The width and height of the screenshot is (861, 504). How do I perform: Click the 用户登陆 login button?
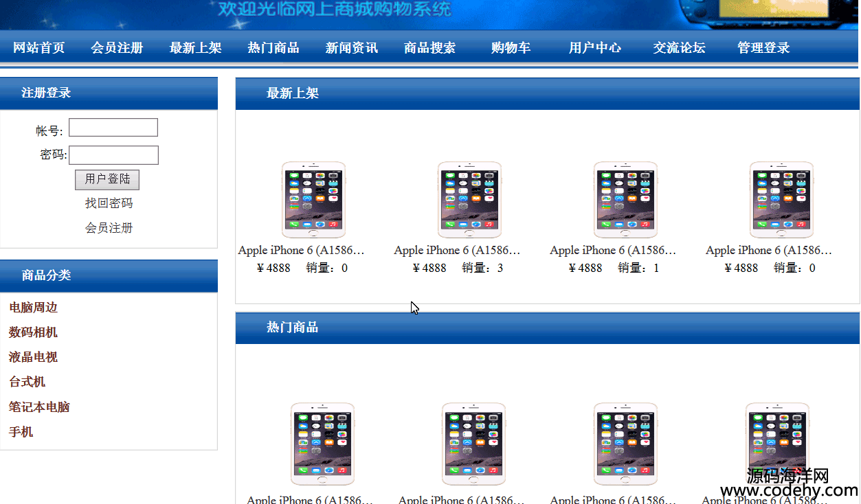107,179
